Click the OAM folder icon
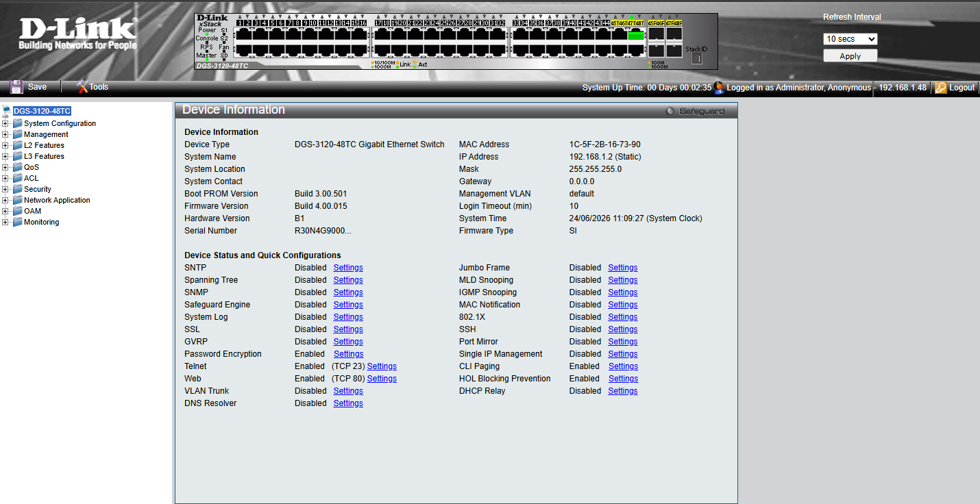 coord(18,211)
